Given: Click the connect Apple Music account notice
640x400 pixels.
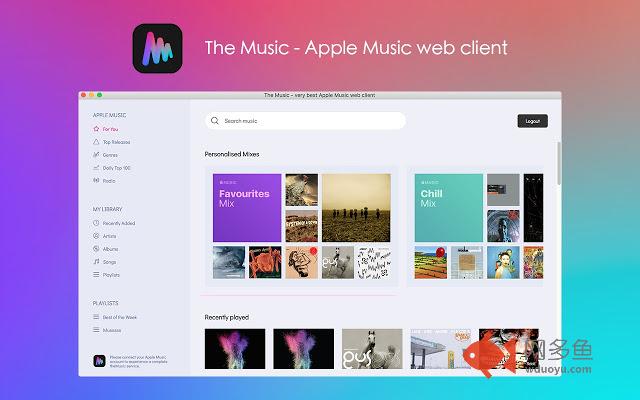Looking at the screenshot, I should [138, 361].
